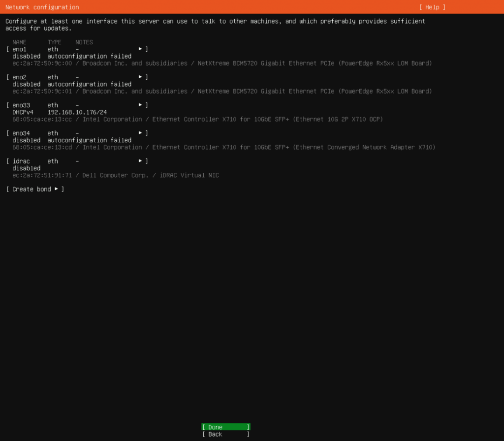This screenshot has width=504, height=441.
Task: Click the Create bond option
Action: 35,189
